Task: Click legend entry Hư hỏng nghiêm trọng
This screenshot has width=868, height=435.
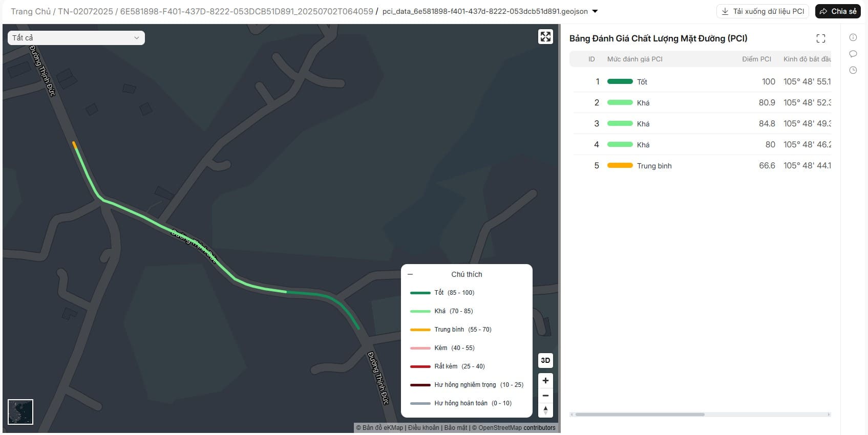Action: 467,385
